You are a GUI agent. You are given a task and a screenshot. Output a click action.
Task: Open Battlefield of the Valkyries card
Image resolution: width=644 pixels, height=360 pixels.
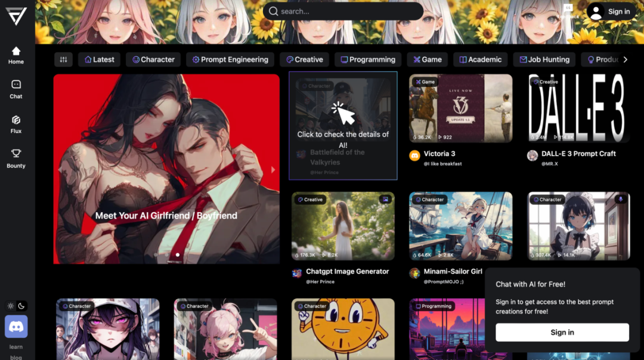tap(343, 126)
